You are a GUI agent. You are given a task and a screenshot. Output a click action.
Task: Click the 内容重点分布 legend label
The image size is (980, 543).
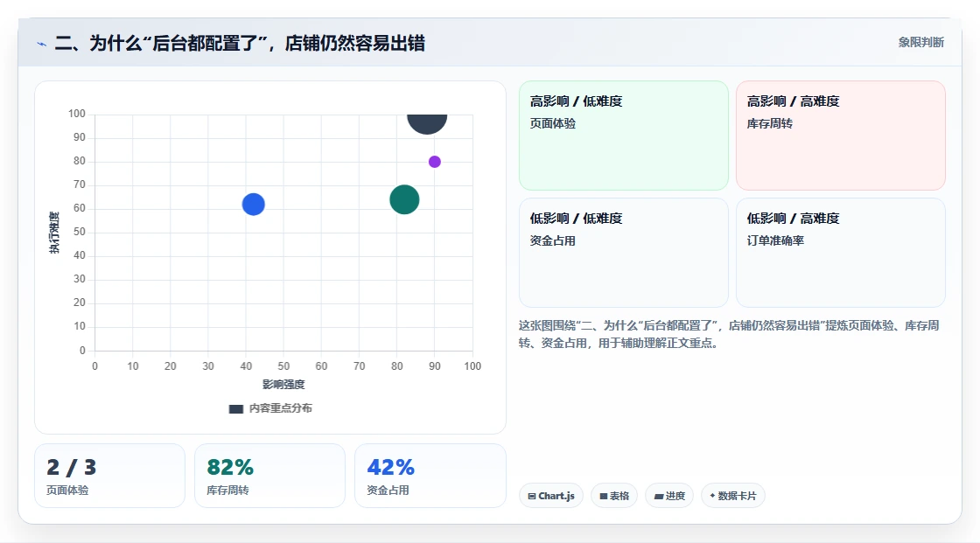pyautogui.click(x=280, y=408)
